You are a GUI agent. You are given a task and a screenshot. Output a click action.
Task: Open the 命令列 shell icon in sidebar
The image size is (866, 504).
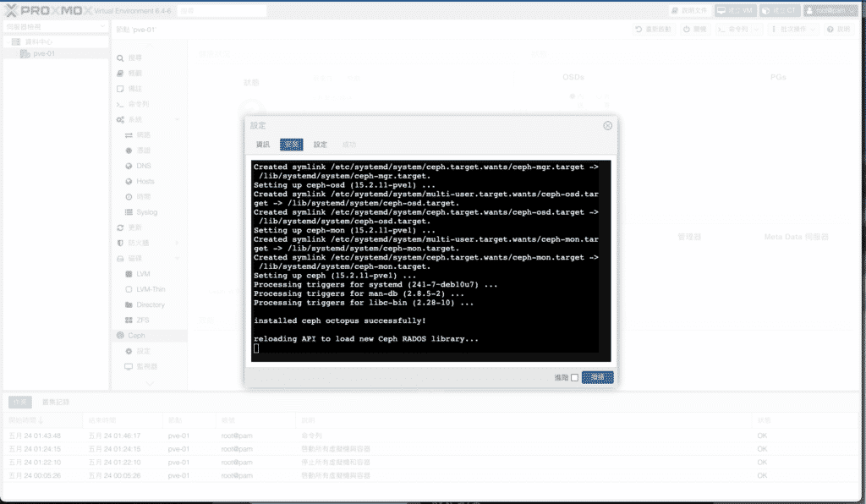tap(120, 104)
